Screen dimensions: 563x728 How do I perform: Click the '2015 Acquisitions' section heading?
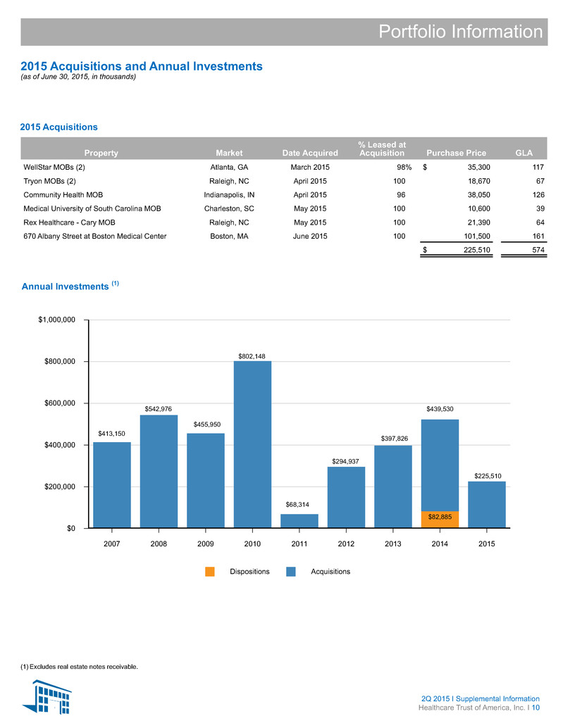[59, 127]
